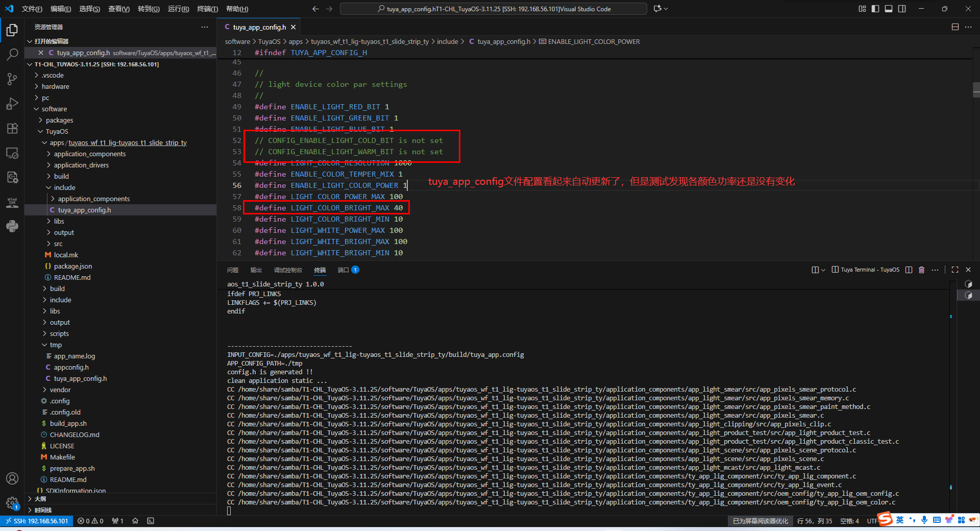Open the Extensions view
Image resolution: width=980 pixels, height=531 pixels.
(12, 128)
